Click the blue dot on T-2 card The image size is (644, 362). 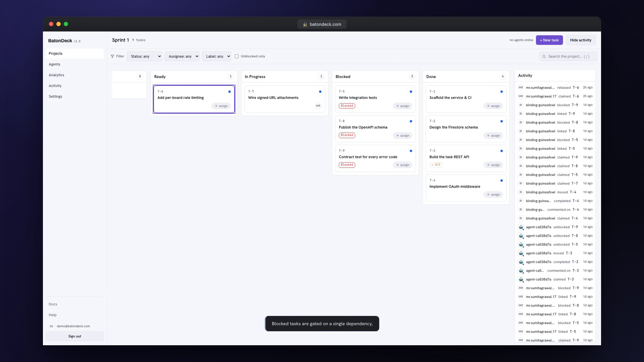(x=501, y=121)
